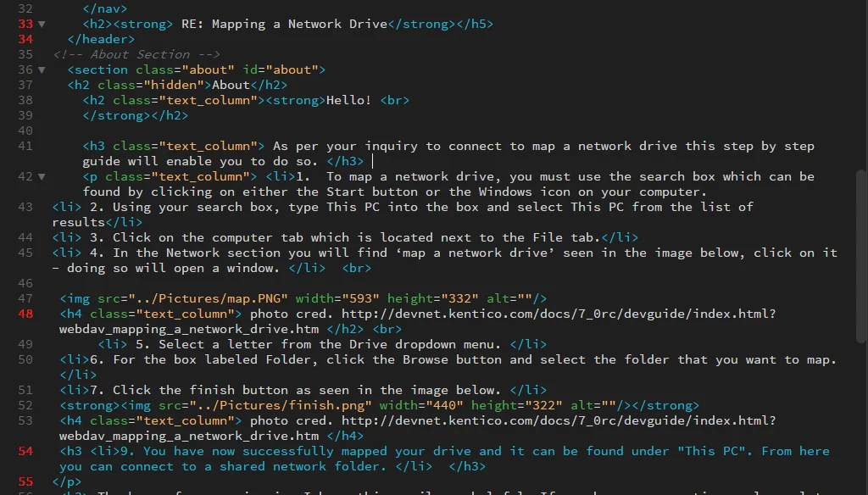The height and width of the screenshot is (495, 868).
Task: Collapse the fold arrow on line 33
Action: (x=42, y=25)
